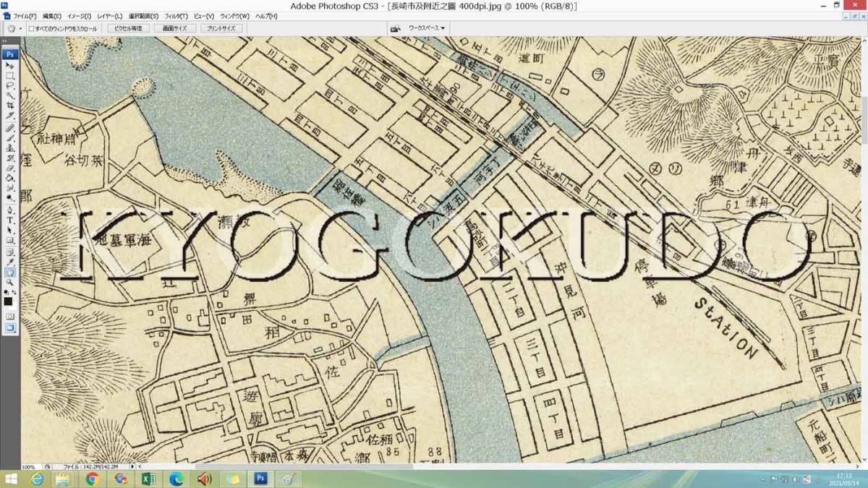Open the ワークスペース dropdown
Screen dimensions: 868x488
tap(426, 28)
